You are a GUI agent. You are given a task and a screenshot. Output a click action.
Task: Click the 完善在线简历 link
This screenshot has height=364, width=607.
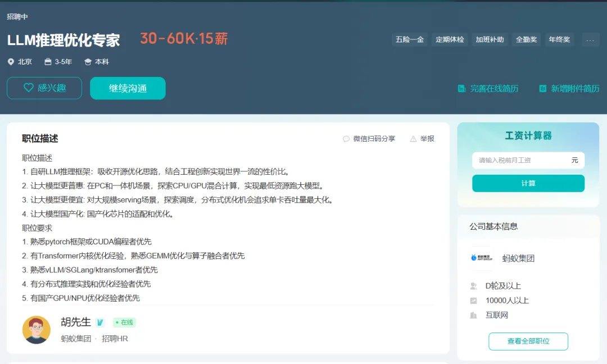[x=494, y=89]
